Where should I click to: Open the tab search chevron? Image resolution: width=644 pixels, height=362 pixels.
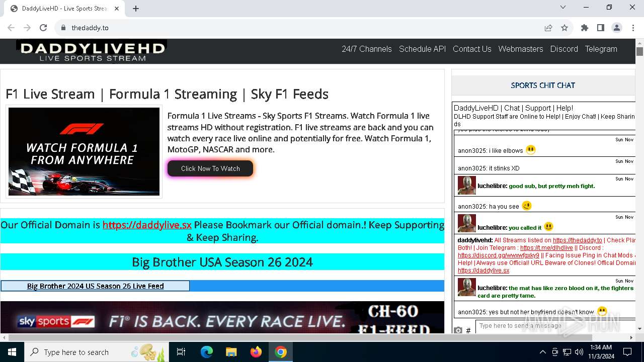(563, 7)
